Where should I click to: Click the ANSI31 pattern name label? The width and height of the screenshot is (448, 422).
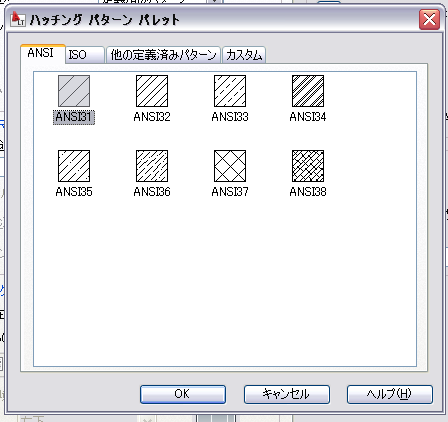point(74,117)
